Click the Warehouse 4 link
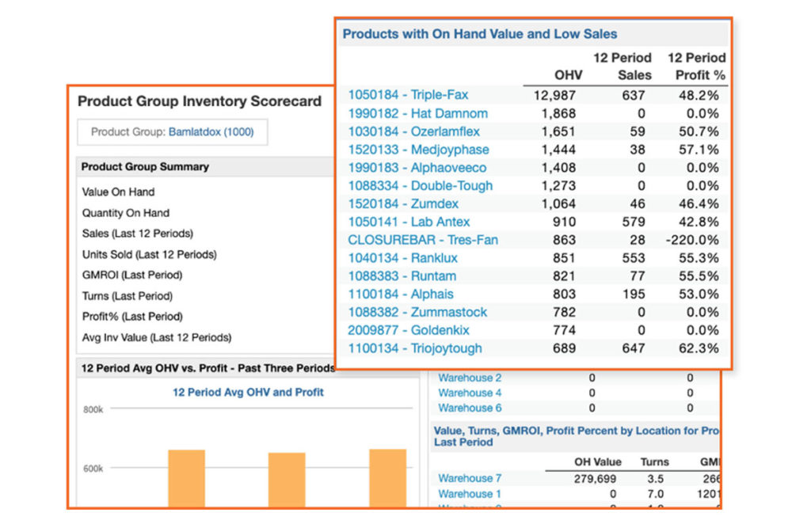The width and height of the screenshot is (811, 532). [470, 393]
